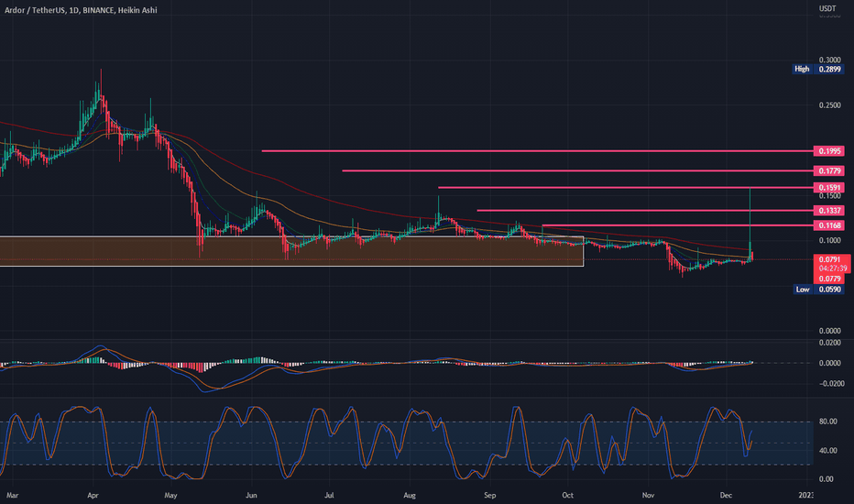
Task: Click the Aug label on time axis
Action: point(410,495)
